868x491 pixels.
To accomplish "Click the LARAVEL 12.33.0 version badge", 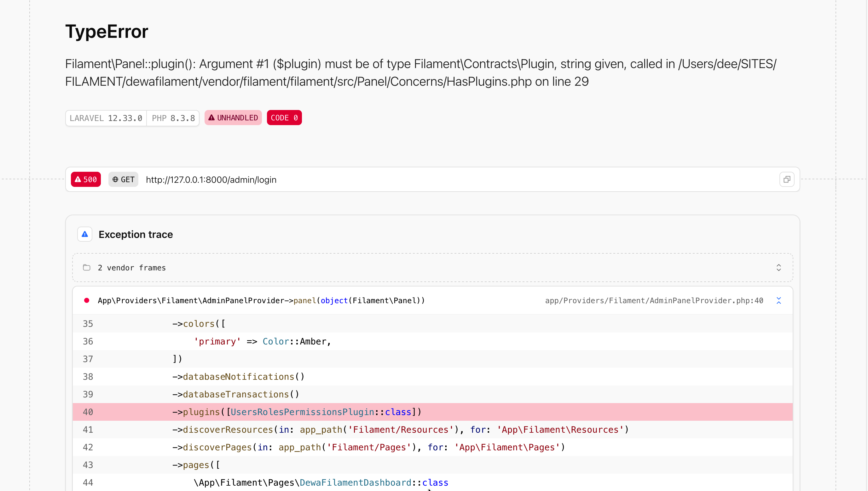I will (x=106, y=118).
